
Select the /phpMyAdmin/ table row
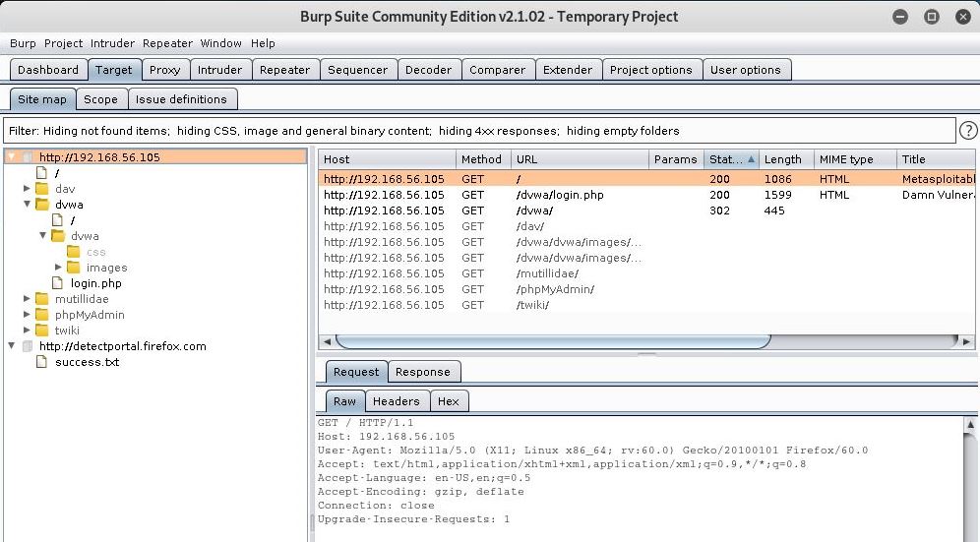[x=646, y=289]
